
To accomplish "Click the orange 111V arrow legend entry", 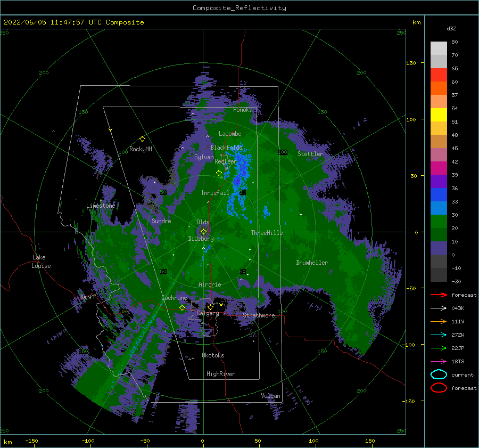I will [x=439, y=321].
